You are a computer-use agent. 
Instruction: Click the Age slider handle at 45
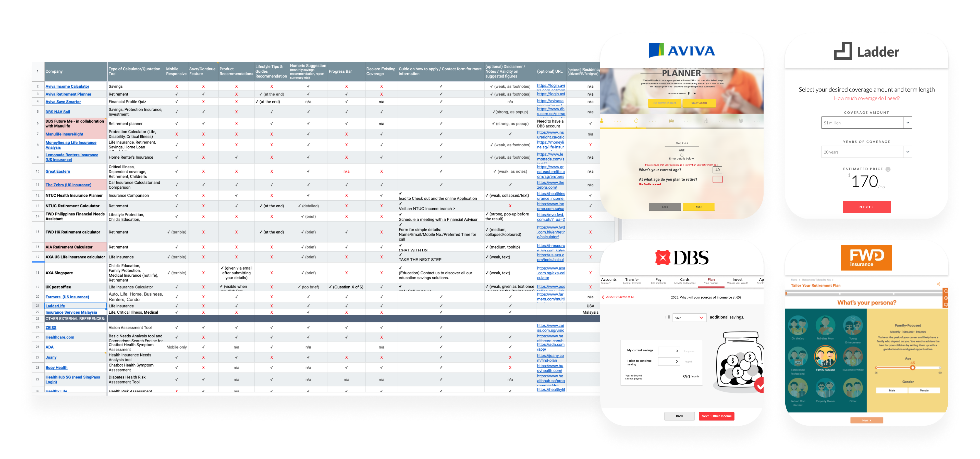(912, 367)
